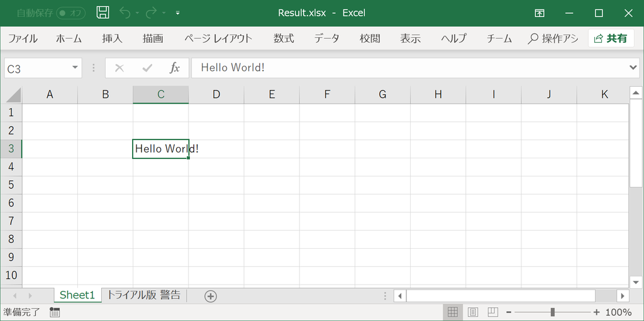Screen dimensions: 644x321
Task: Click the Undo arrow icon
Action: (x=125, y=13)
